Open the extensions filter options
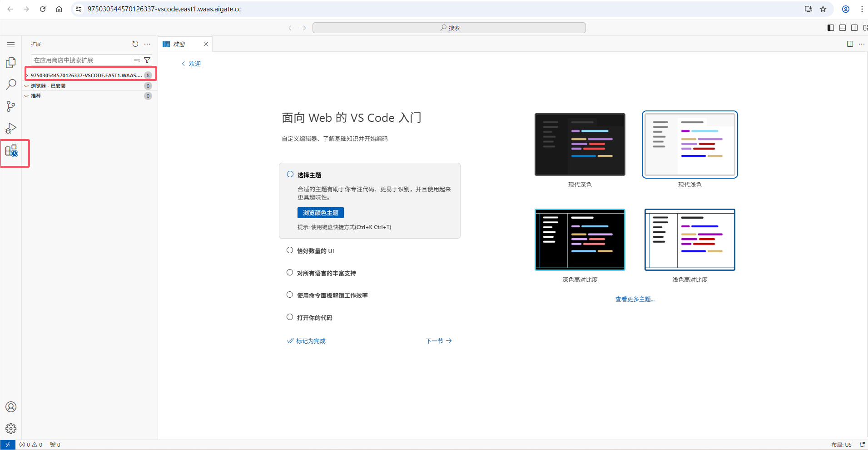868x450 pixels. point(147,60)
